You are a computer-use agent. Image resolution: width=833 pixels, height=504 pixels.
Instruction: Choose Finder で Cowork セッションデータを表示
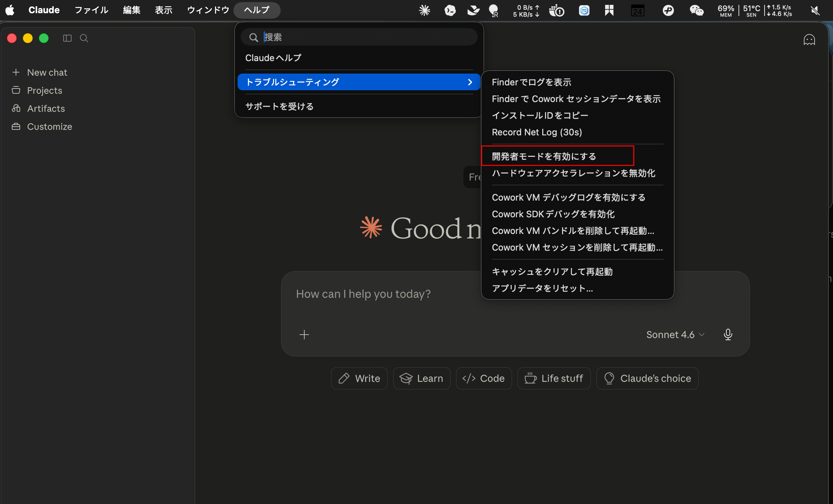(577, 99)
